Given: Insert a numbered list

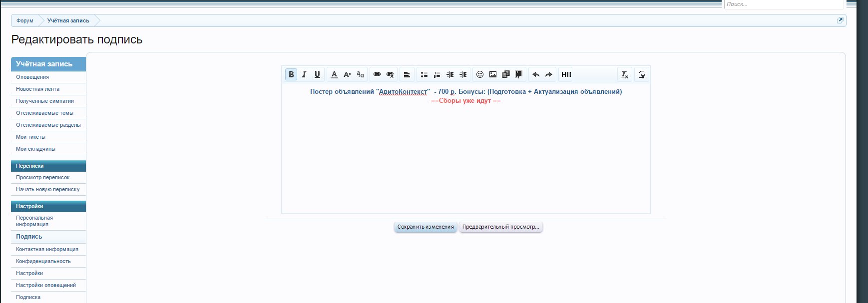Looking at the screenshot, I should click(x=437, y=74).
